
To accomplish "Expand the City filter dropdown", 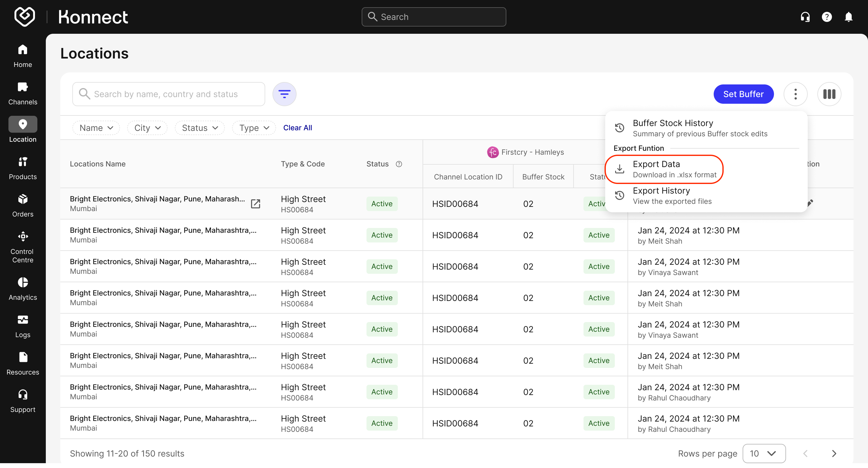I will 147,128.
